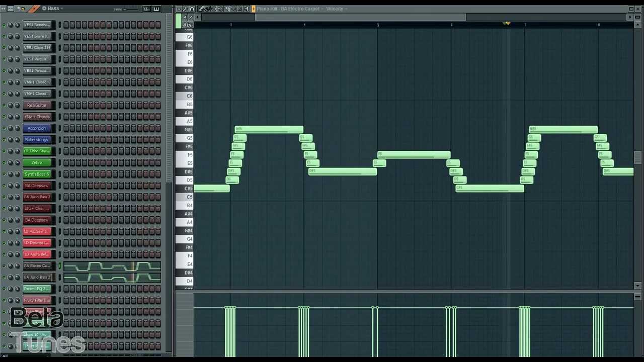Select the Mute tool in piano roll toolbar

pos(220,9)
